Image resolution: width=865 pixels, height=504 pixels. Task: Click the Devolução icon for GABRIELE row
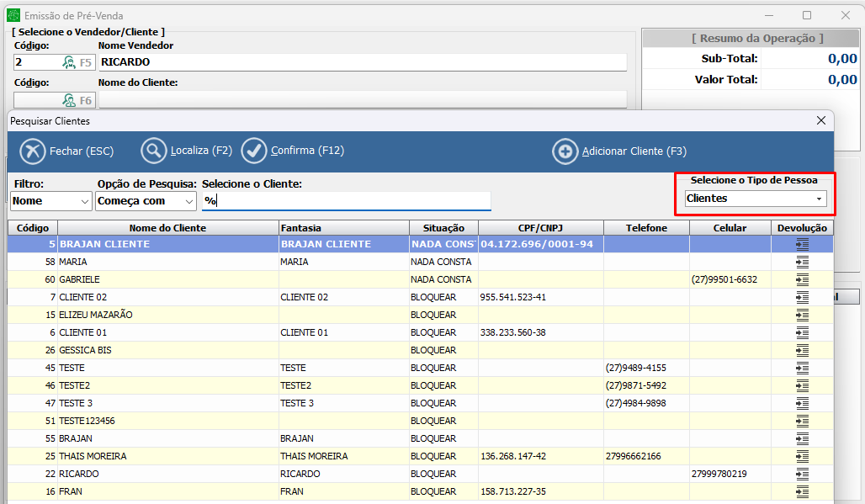click(x=802, y=279)
